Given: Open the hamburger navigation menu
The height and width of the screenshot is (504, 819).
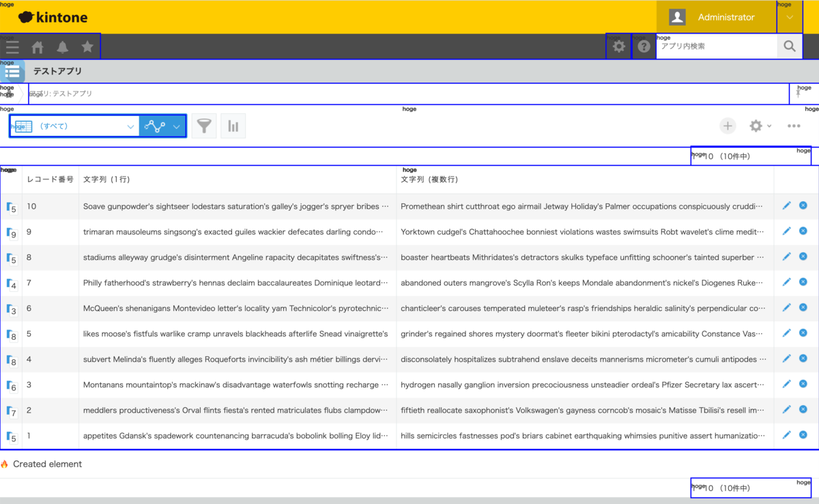Looking at the screenshot, I should (x=12, y=47).
